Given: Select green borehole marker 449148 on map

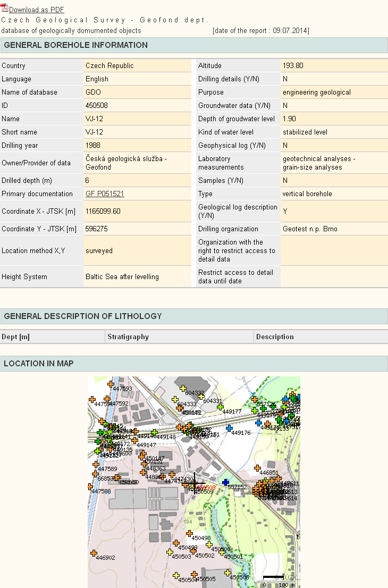Looking at the screenshot, I should 154,432.
